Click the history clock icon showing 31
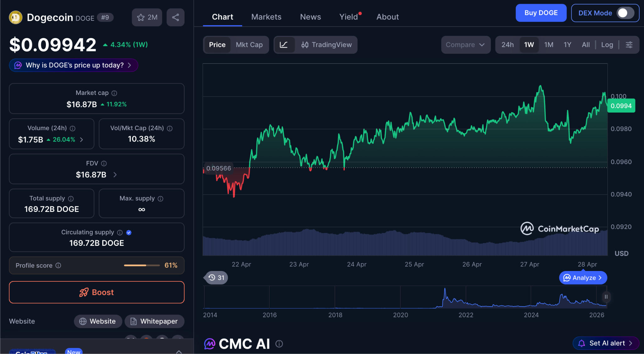This screenshot has width=644, height=354. (216, 278)
